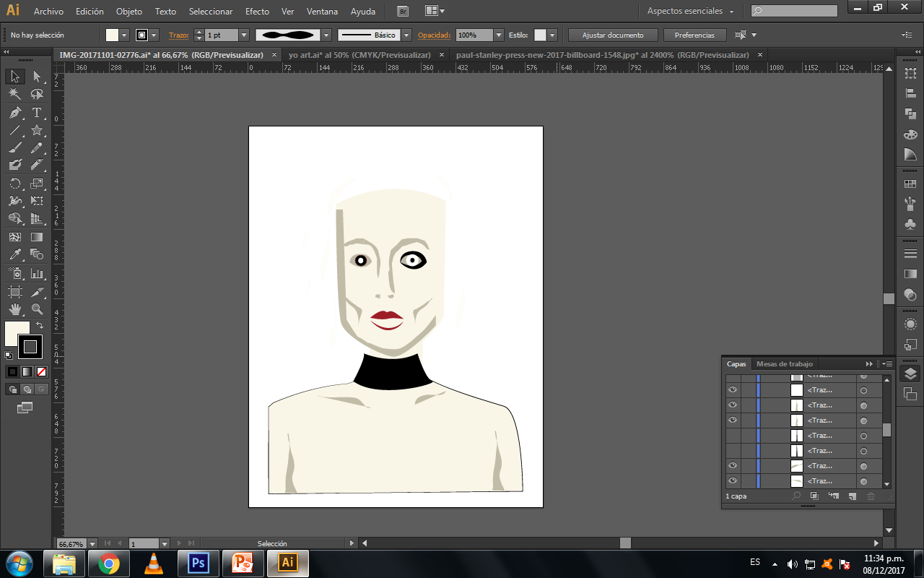Screen dimensions: 924x578
Task: Set paint mode to None
Action: pos(41,371)
